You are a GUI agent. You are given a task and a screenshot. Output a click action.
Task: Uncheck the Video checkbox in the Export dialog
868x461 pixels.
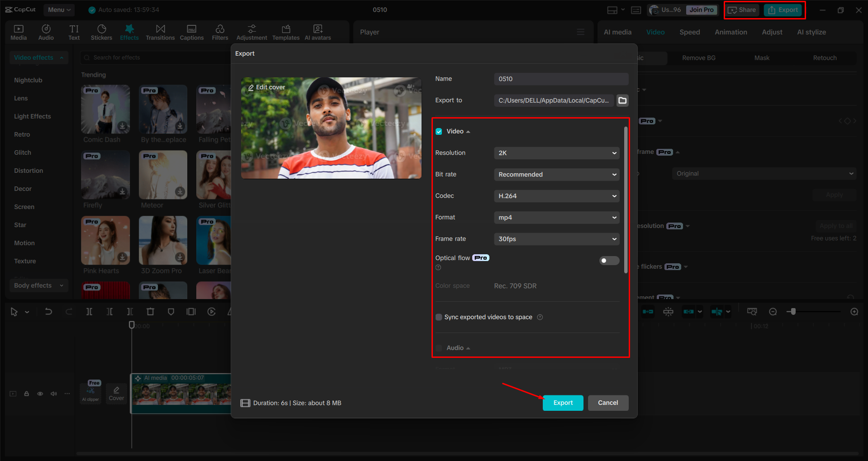point(439,131)
